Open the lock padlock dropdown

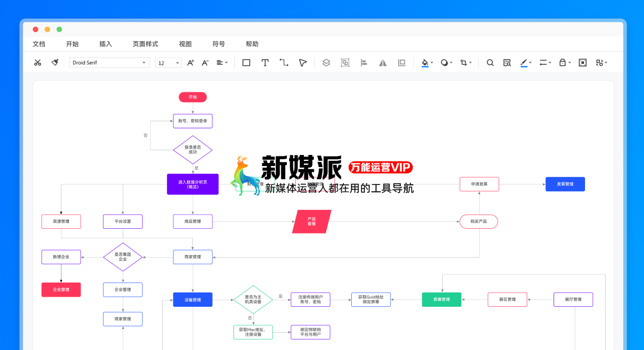point(564,63)
